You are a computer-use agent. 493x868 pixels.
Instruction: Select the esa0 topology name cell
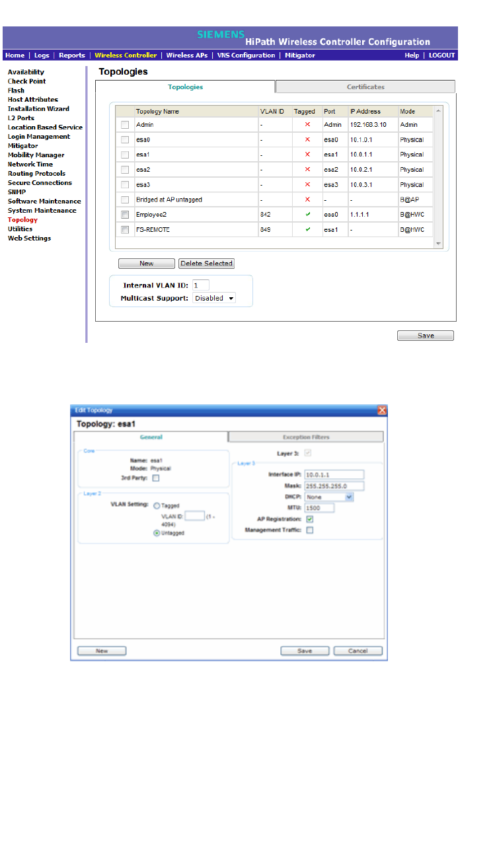[x=196, y=140]
